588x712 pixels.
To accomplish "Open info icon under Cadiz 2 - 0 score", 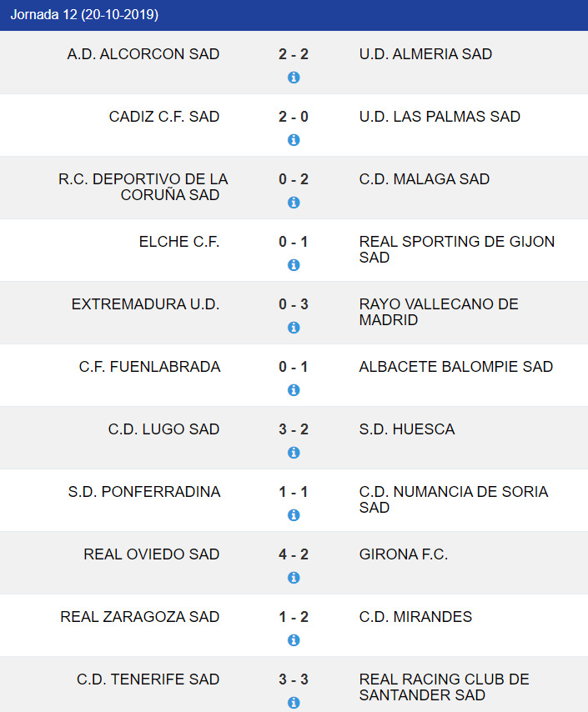I will (294, 140).
